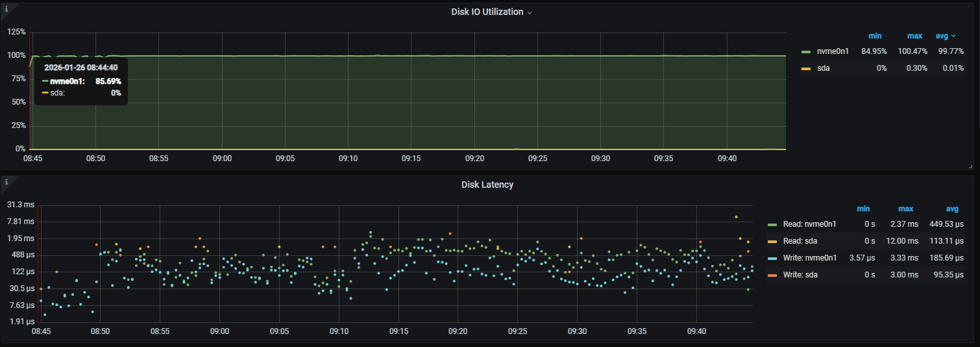Change the Read: sda yellow series color
The height and width of the screenshot is (347, 980).
pyautogui.click(x=772, y=241)
